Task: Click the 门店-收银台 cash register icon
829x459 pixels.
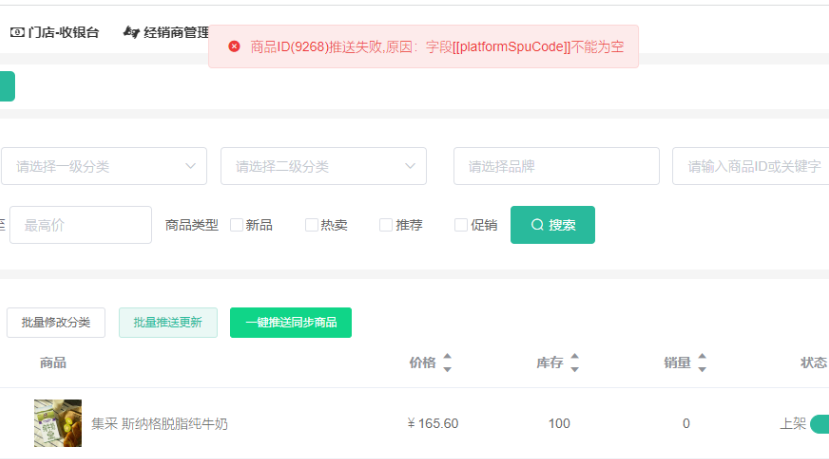Action: pyautogui.click(x=17, y=33)
